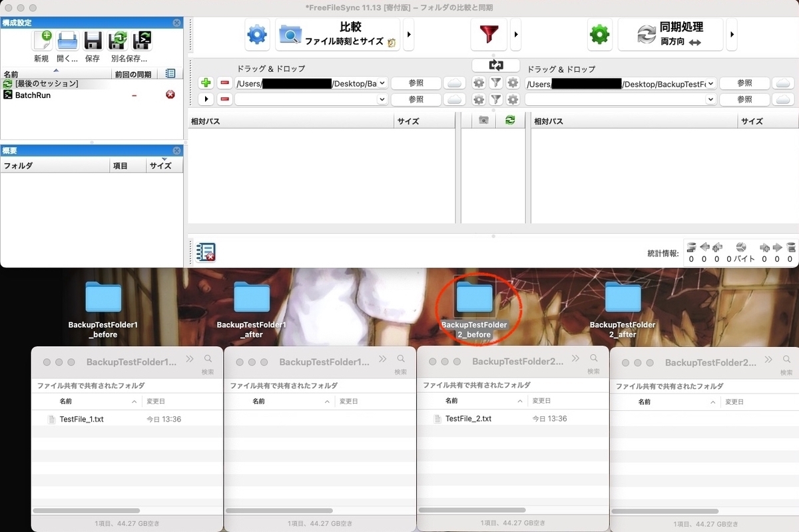This screenshot has height=532, width=799.
Task: Click green sync action column header icon
Action: coord(511,121)
